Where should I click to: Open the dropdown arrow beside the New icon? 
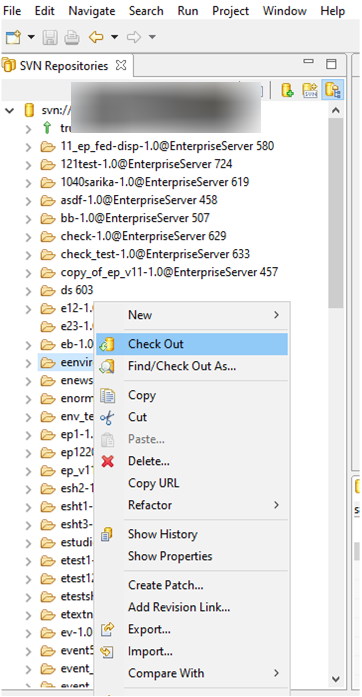click(x=31, y=37)
